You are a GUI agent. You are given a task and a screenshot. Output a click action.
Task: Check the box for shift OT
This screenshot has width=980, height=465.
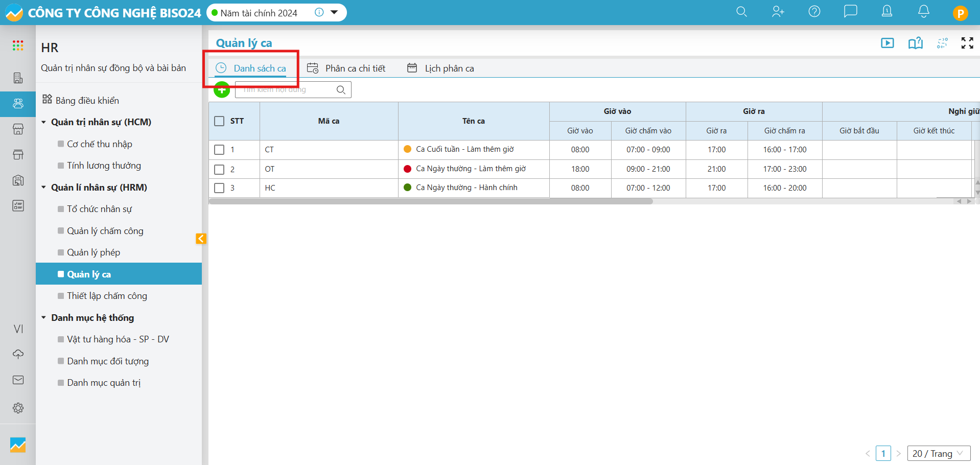click(219, 169)
